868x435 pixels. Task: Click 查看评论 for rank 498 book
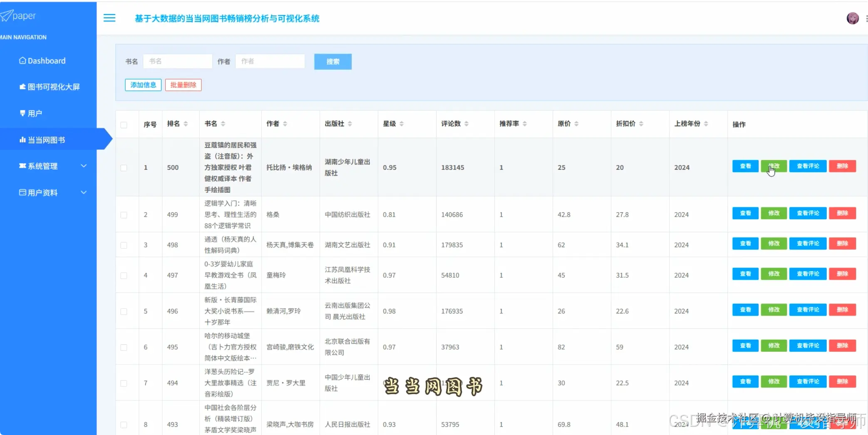tap(808, 244)
